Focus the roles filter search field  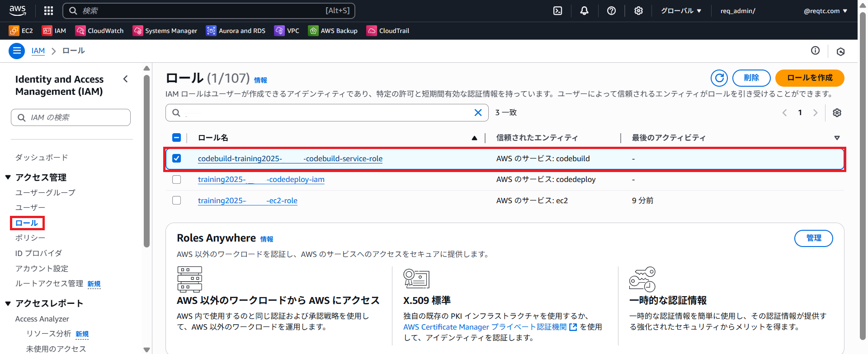(x=327, y=112)
